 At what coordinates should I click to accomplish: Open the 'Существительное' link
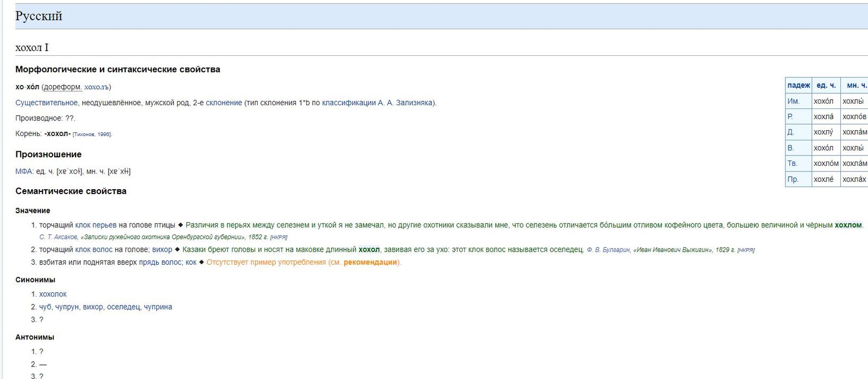coord(46,102)
